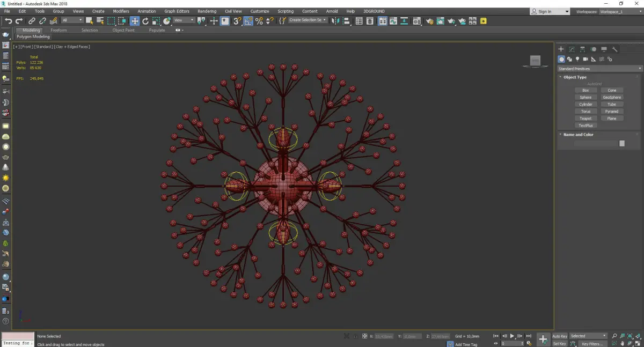Image resolution: width=644 pixels, height=347 pixels.
Task: Toggle the Angle Snap button
Action: point(248,21)
